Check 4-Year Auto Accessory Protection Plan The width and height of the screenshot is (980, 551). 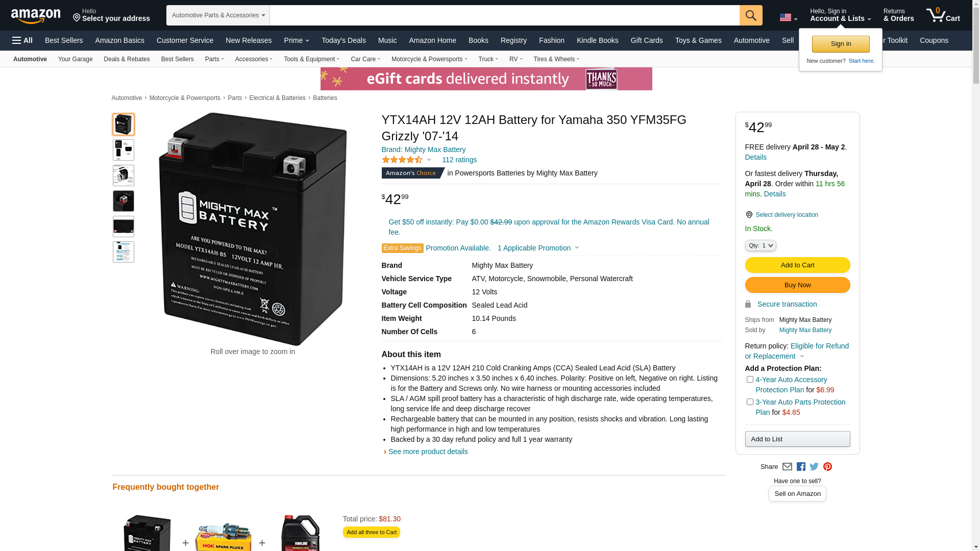coord(750,380)
